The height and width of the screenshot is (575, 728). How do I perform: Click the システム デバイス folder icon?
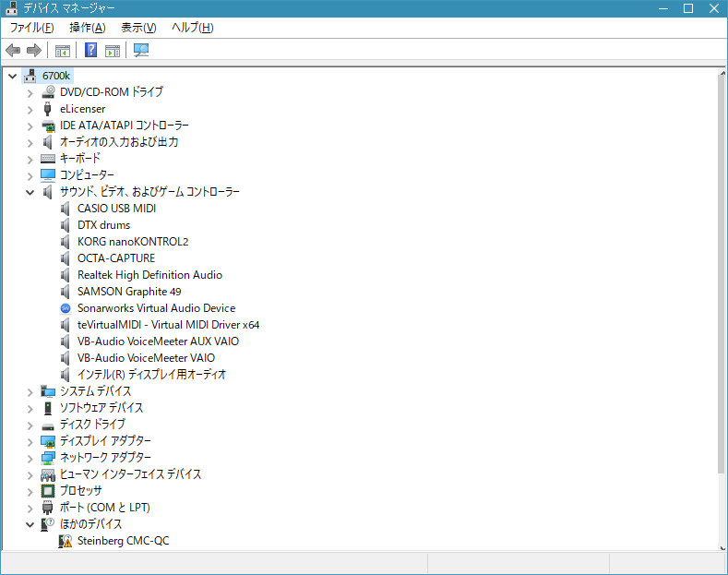(x=48, y=391)
